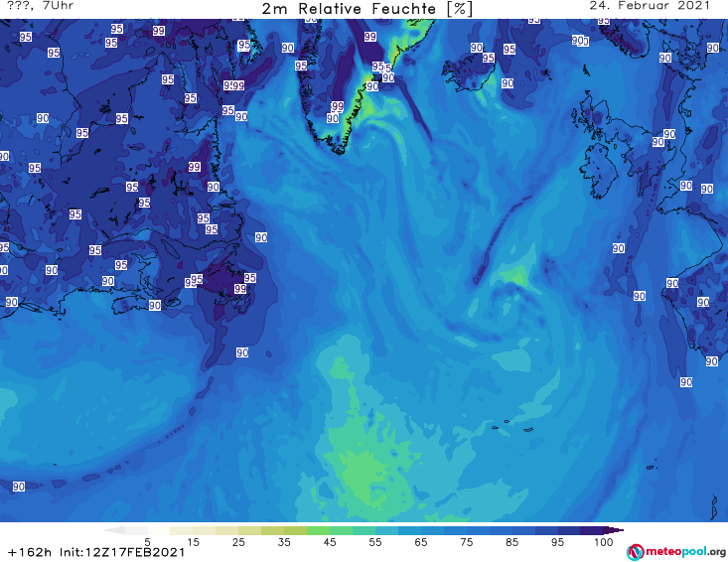The height and width of the screenshot is (562, 728).
Task: Click the "95" tick label on the legend
Action: [x=557, y=542]
